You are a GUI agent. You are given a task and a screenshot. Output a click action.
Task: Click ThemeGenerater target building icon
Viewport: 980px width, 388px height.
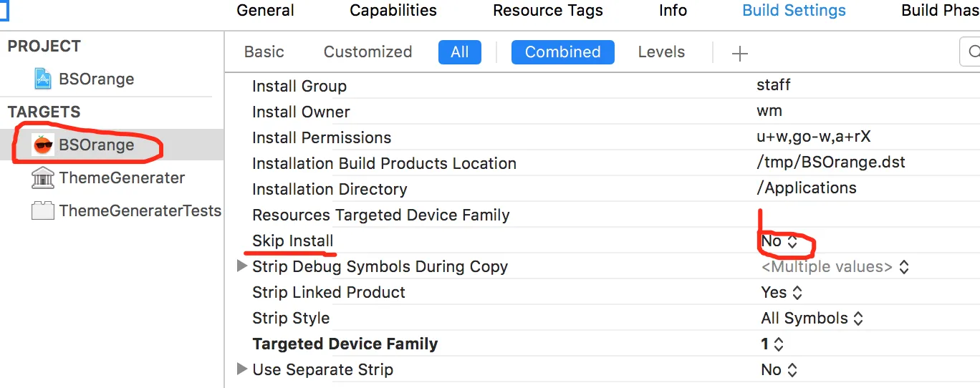[x=43, y=178]
